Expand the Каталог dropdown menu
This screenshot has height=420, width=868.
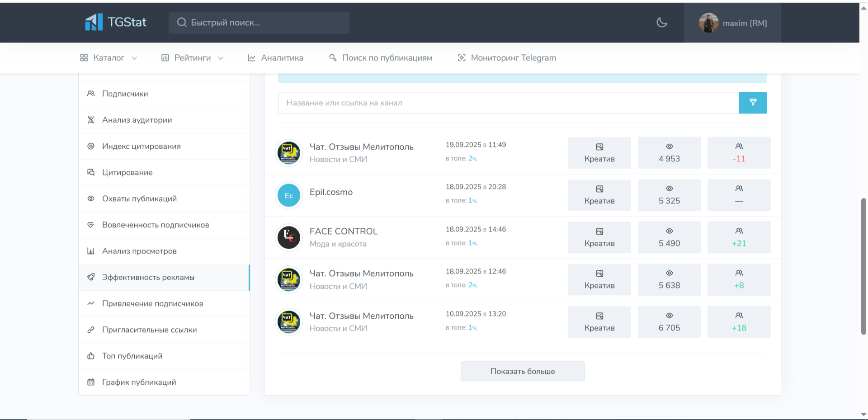point(108,58)
